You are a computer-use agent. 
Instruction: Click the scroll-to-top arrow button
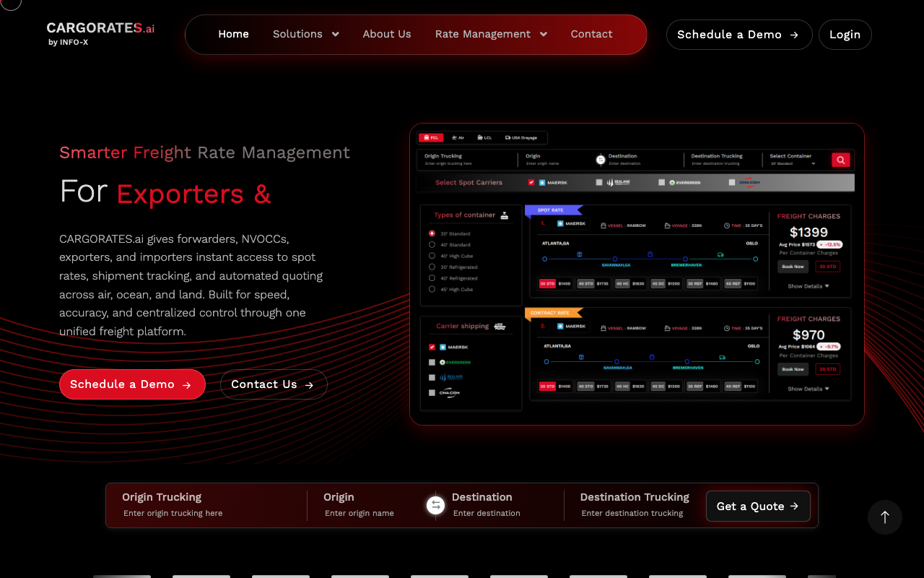[x=884, y=517]
